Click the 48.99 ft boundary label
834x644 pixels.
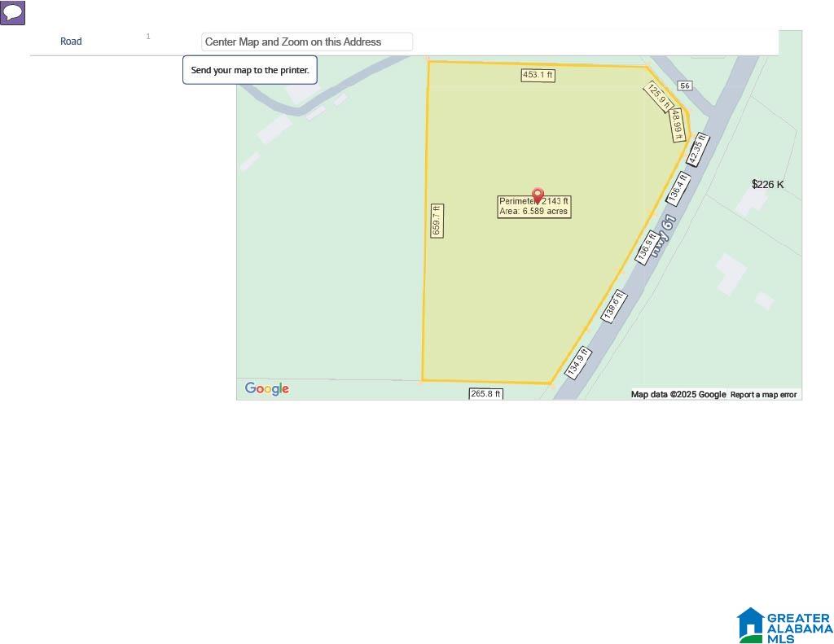pyautogui.click(x=677, y=125)
